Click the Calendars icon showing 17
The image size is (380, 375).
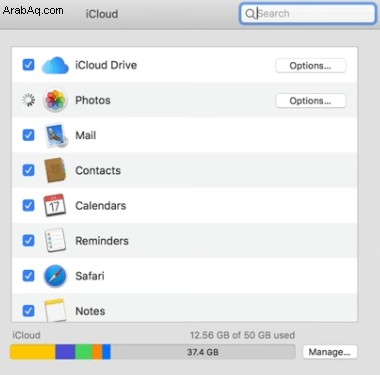[55, 205]
